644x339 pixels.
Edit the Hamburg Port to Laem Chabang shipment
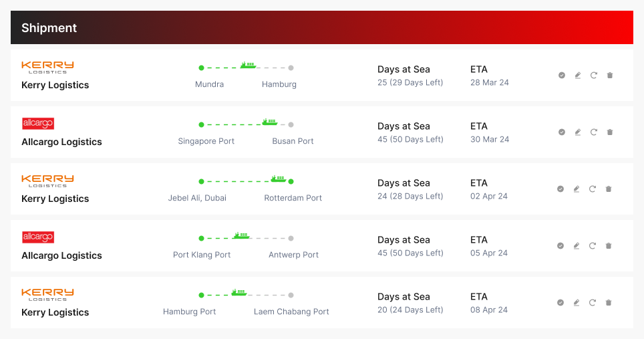coord(577,303)
